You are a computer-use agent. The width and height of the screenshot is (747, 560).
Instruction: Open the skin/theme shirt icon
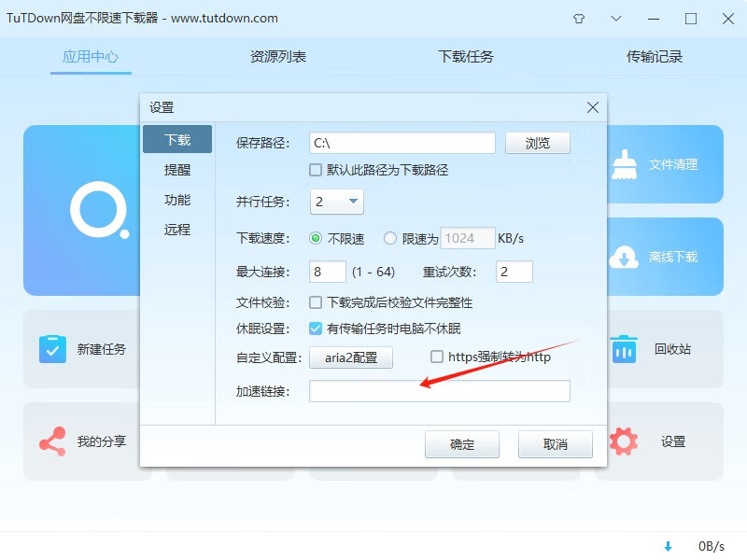pyautogui.click(x=579, y=19)
